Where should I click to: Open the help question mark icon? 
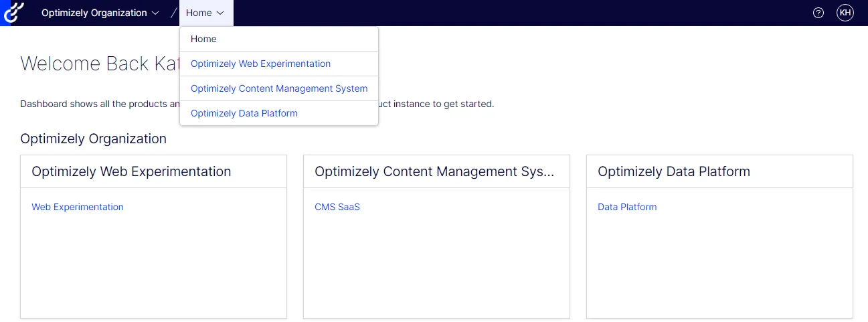click(818, 13)
